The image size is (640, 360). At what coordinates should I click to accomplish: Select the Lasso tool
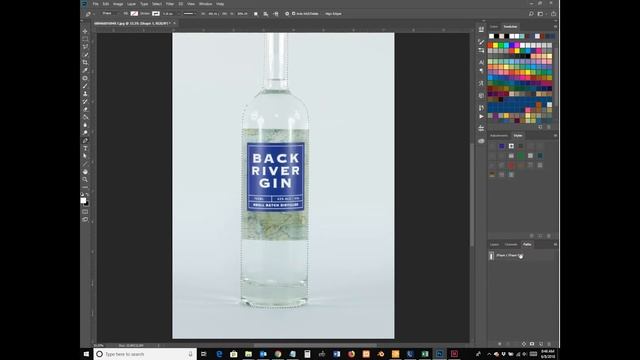point(85,47)
